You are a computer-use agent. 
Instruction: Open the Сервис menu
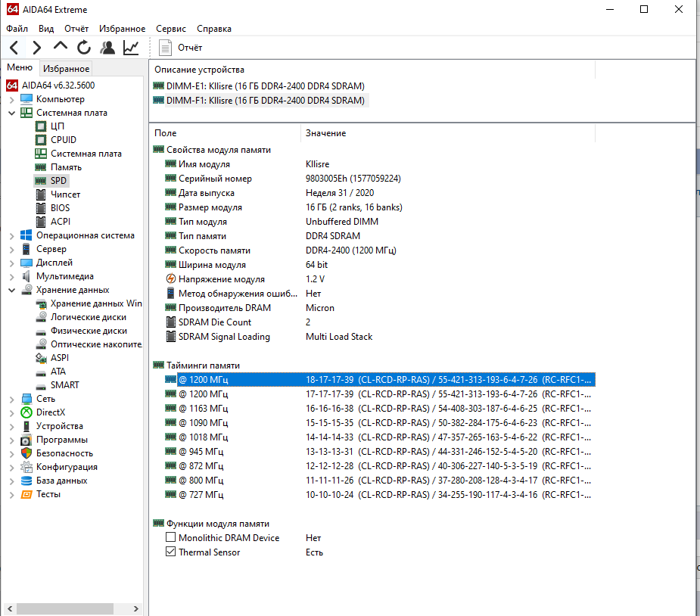170,29
